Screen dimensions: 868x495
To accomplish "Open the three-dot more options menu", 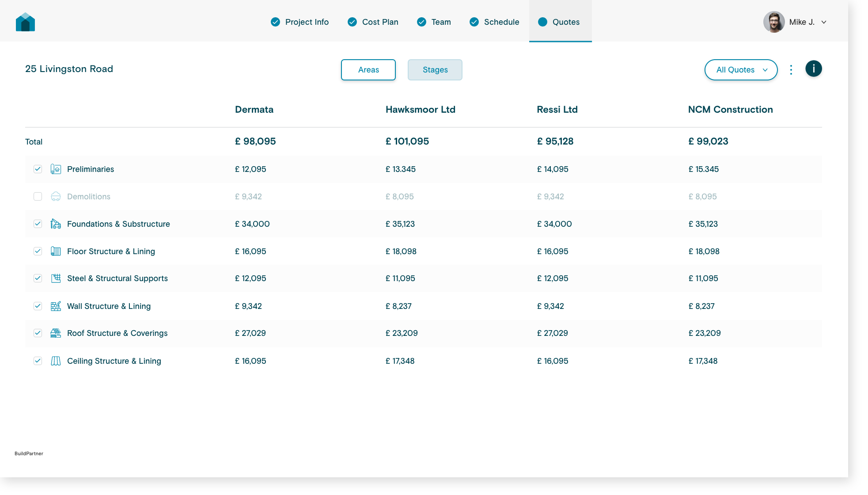I will (791, 70).
